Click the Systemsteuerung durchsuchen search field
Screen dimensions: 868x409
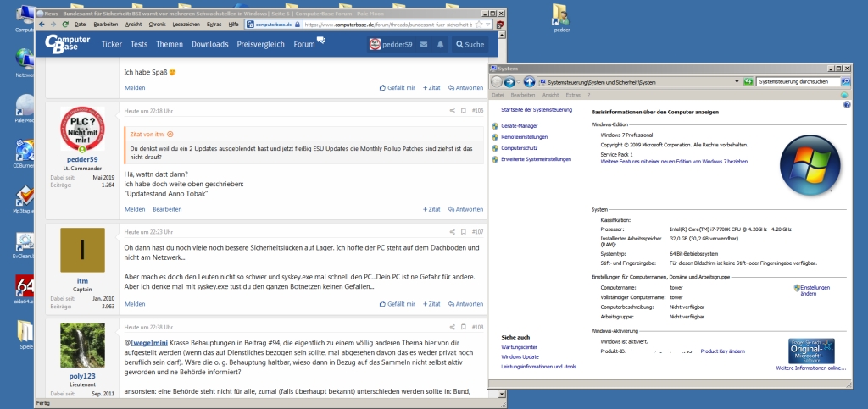coord(798,82)
